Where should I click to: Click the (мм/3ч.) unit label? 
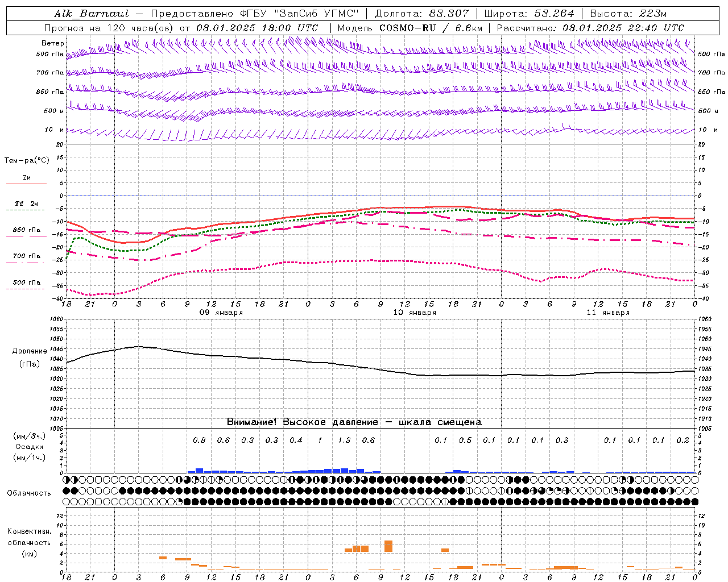pyautogui.click(x=29, y=436)
